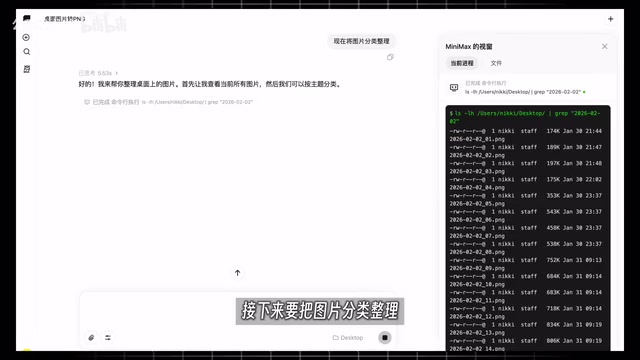This screenshot has height=360, width=640.
Task: Click the monitor icon beside command entry
Action: coord(454,87)
